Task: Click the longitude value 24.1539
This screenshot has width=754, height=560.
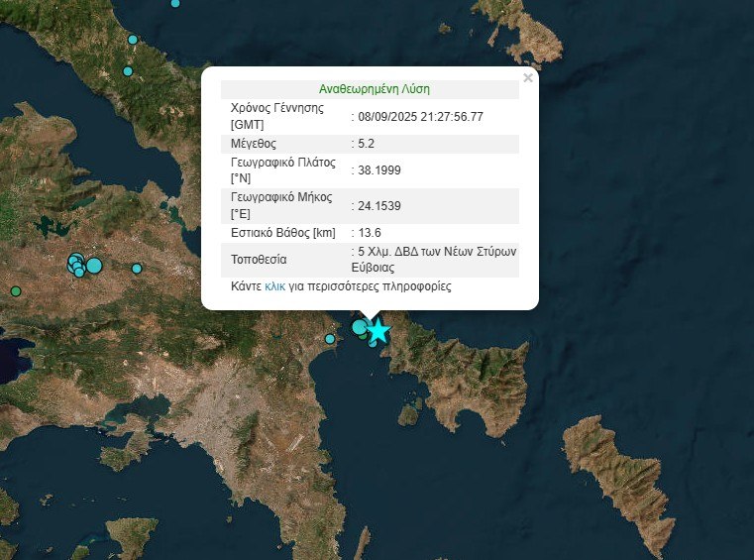Action: click(x=379, y=206)
